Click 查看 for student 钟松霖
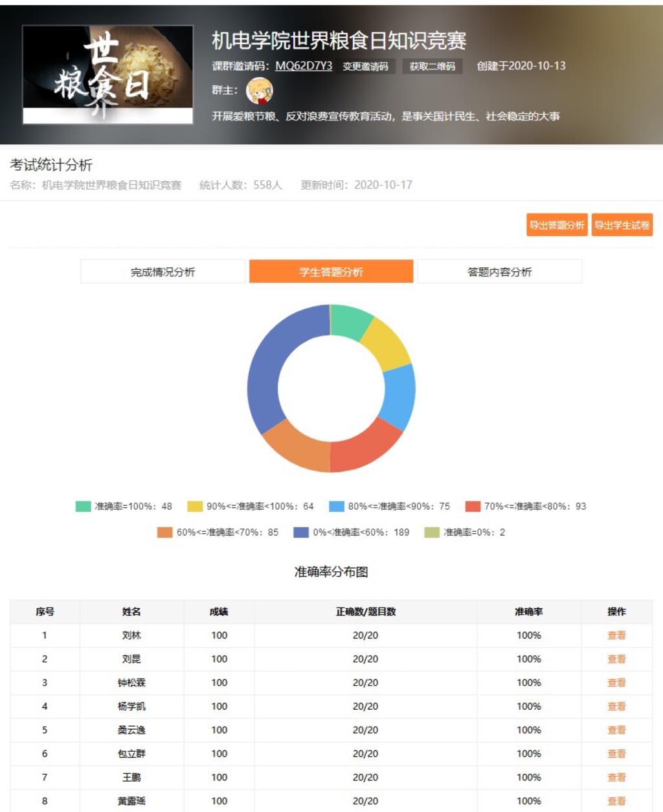 pos(617,682)
